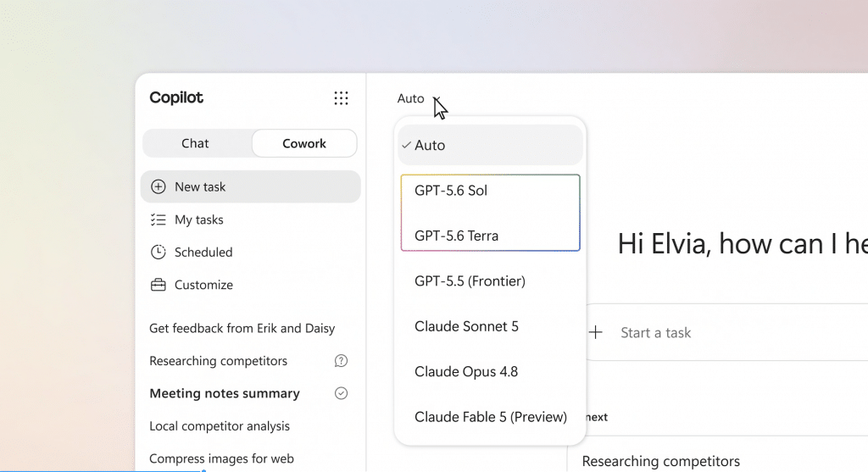Click the Customize toolbox icon
Screen dimensions: 868x472
pos(159,285)
